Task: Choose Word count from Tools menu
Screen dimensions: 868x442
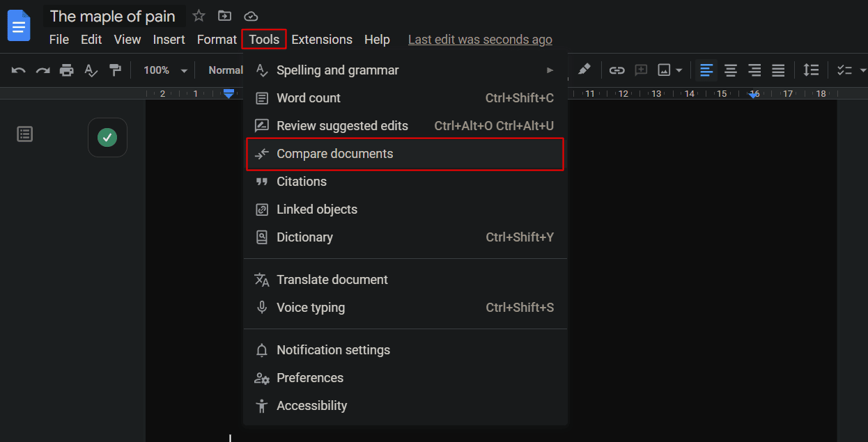Action: [405, 98]
